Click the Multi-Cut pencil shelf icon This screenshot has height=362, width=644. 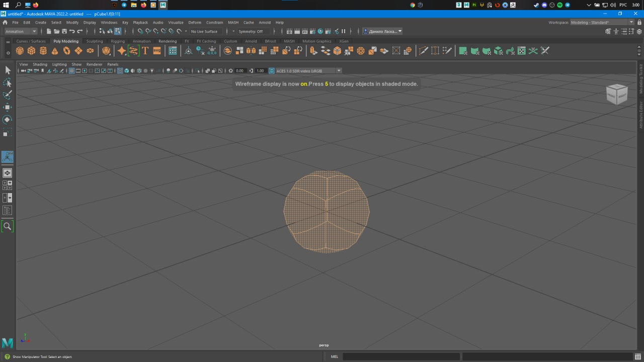click(423, 51)
